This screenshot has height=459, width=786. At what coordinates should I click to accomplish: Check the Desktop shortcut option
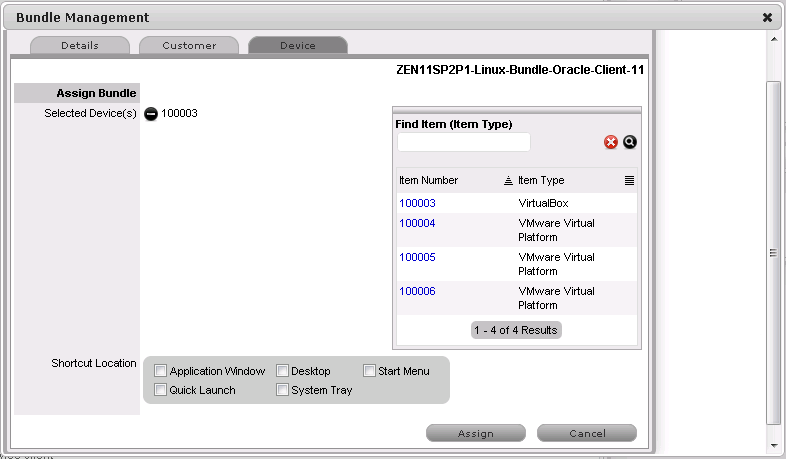tap(283, 371)
